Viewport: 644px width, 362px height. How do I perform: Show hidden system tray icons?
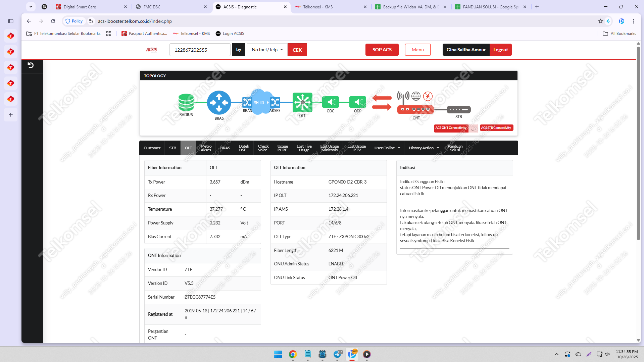tap(557, 354)
